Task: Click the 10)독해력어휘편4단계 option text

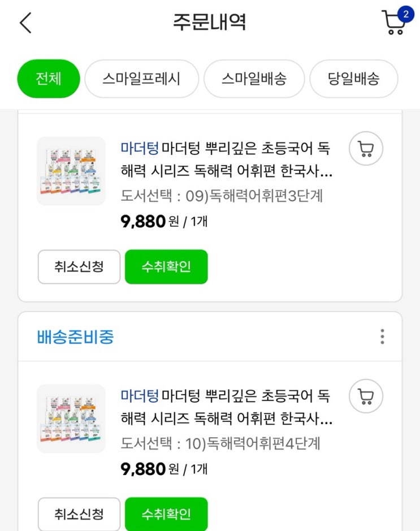Action: (x=220, y=443)
